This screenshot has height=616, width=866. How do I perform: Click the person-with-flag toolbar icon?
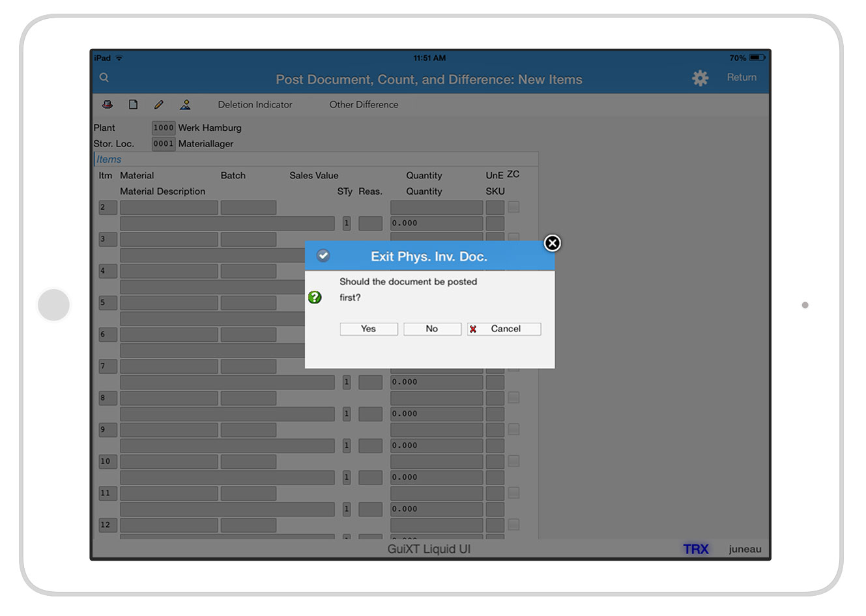(x=185, y=104)
